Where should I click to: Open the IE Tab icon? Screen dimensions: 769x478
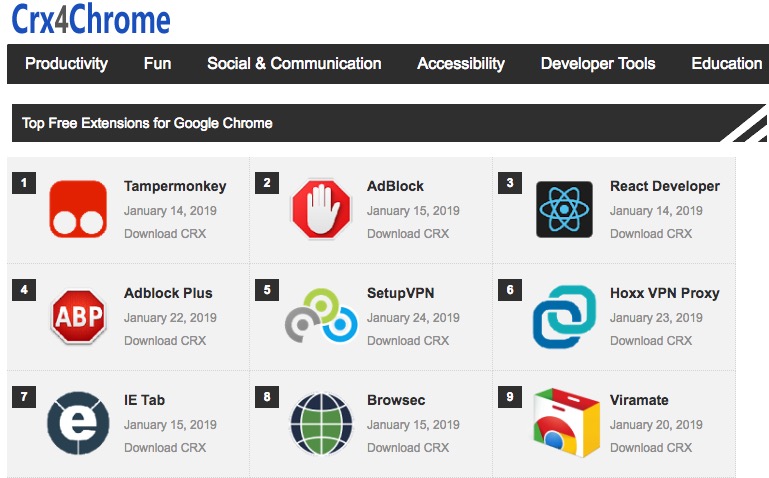click(x=78, y=423)
